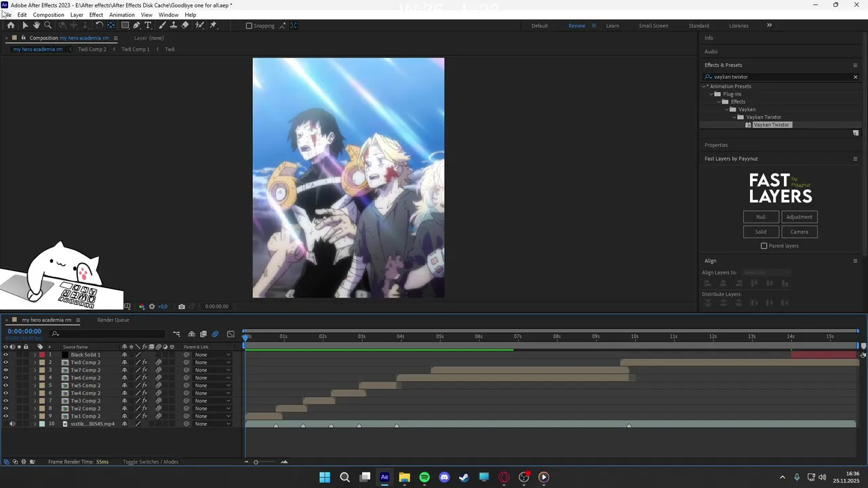Viewport: 868px width, 488px height.
Task: Select the Pen tool
Action: (x=136, y=25)
